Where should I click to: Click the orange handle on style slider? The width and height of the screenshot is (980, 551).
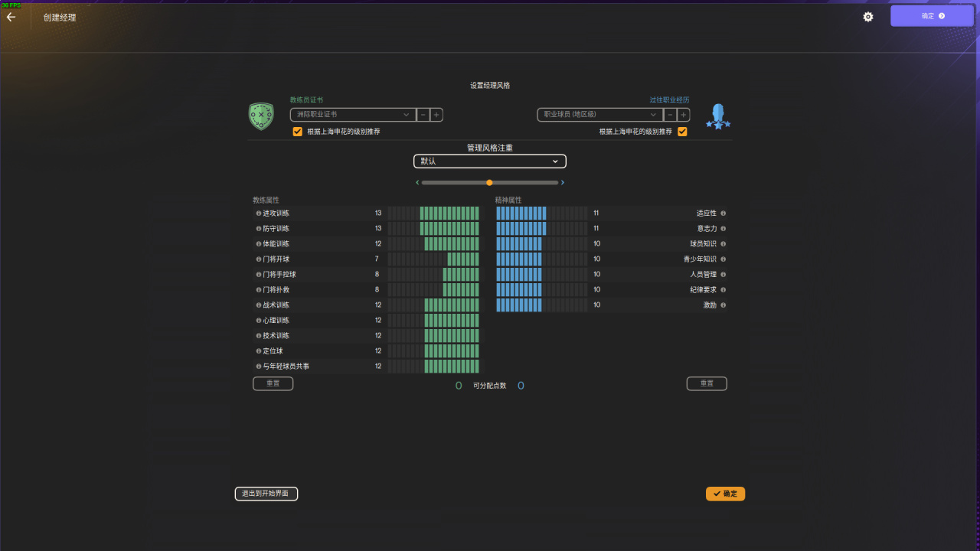pos(490,183)
